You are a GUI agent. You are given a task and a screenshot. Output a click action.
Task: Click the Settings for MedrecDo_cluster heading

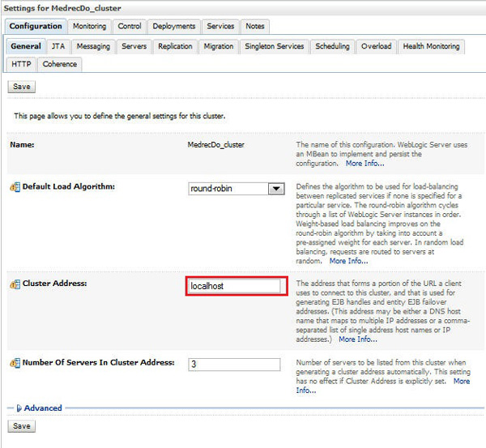(62, 8)
